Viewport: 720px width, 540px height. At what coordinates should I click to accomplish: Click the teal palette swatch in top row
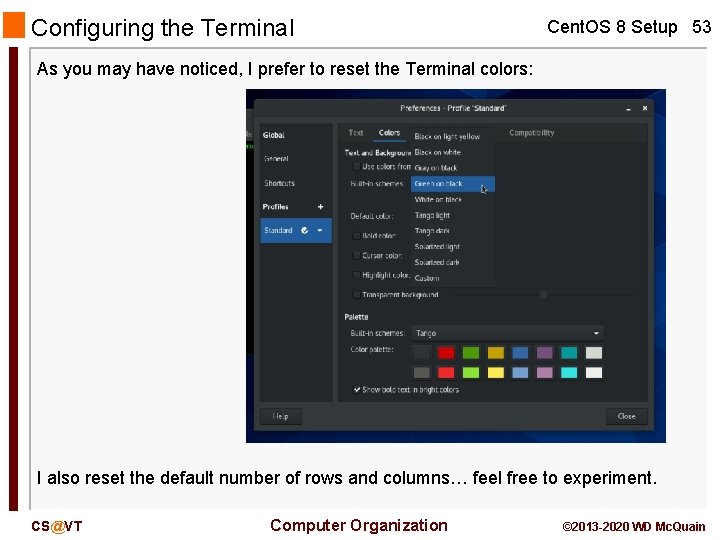[x=569, y=353]
